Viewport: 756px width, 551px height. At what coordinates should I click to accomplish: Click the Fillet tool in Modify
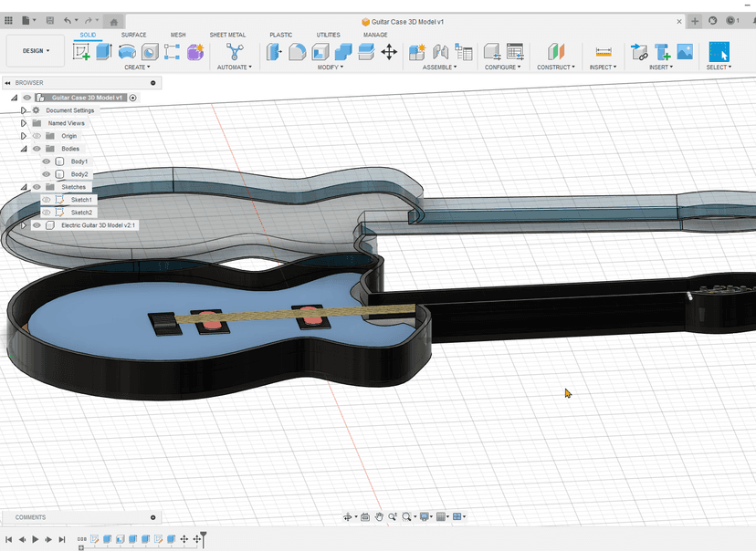(x=297, y=52)
